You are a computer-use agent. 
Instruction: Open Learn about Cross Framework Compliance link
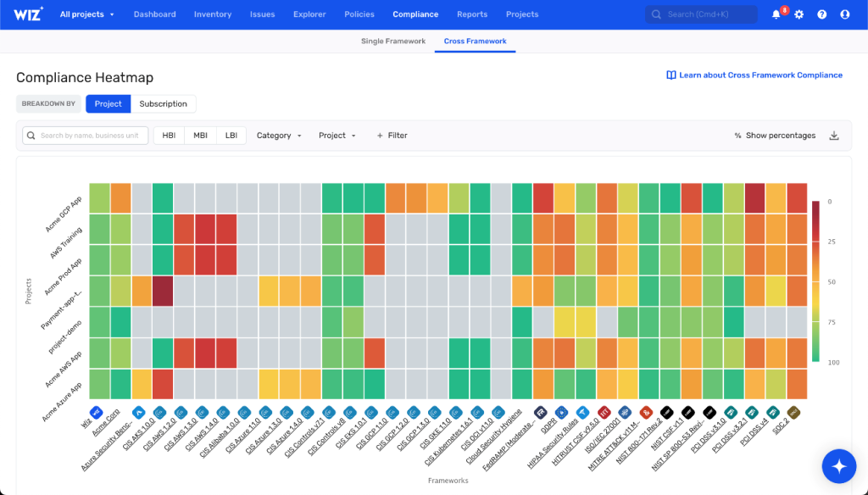pyautogui.click(x=754, y=75)
